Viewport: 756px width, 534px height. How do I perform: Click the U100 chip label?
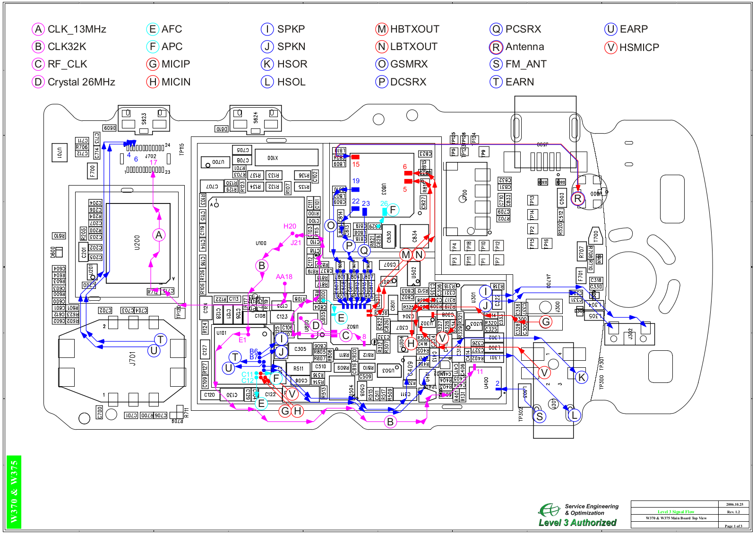point(261,243)
